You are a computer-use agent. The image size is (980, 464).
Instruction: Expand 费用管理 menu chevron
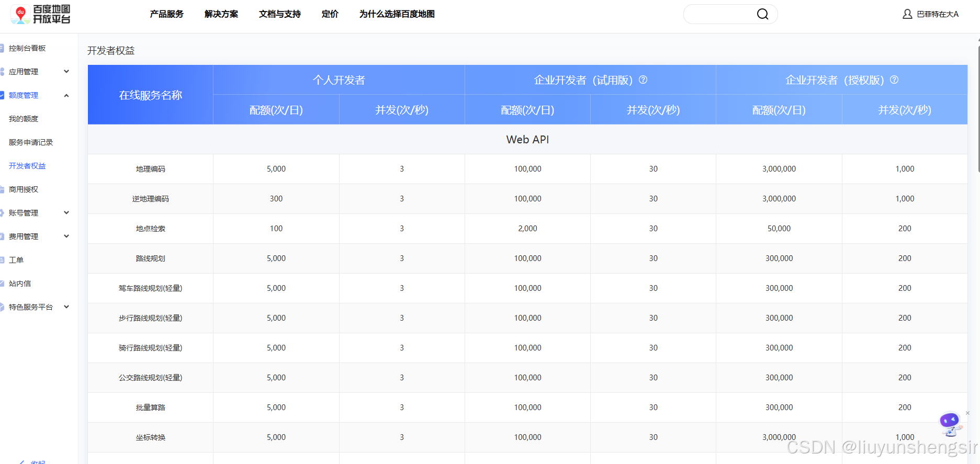66,236
